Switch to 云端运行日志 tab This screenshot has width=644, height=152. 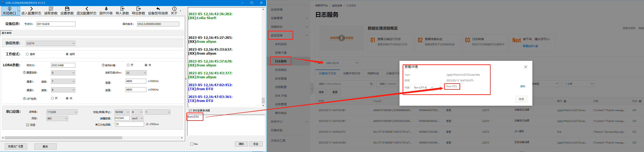327,73
